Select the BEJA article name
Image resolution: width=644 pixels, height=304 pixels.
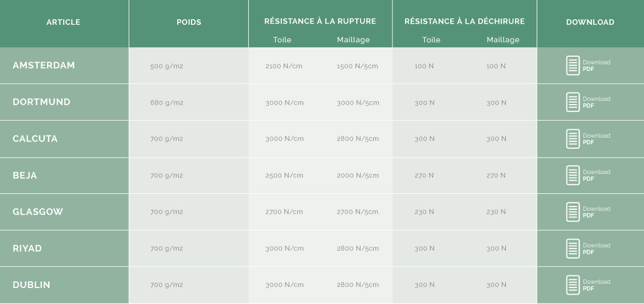click(25, 176)
